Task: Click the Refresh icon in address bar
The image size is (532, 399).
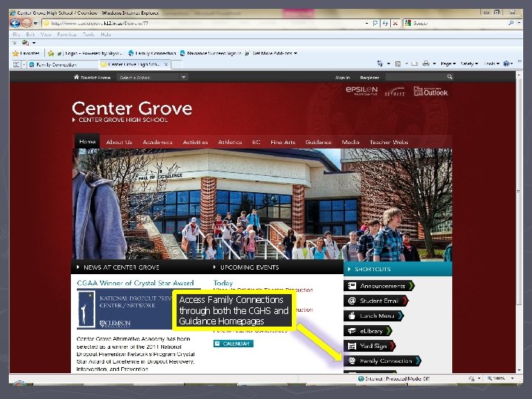Action: 385,23
